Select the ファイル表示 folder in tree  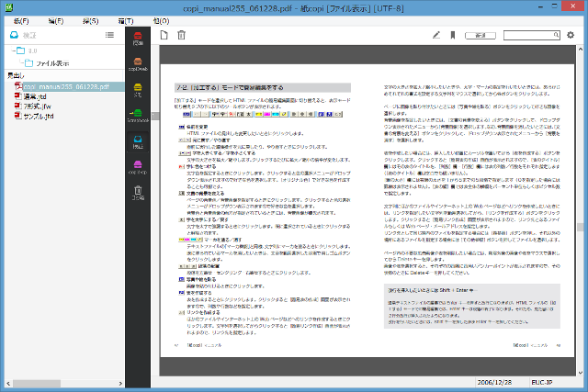pyautogui.click(x=53, y=63)
